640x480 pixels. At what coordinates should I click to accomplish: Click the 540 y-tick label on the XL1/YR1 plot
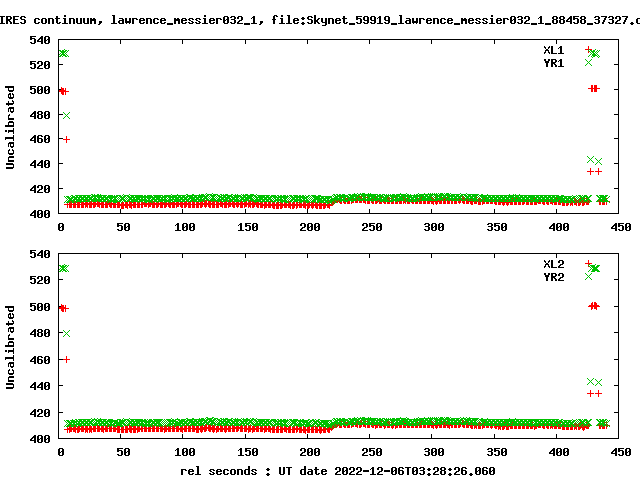click(40, 40)
